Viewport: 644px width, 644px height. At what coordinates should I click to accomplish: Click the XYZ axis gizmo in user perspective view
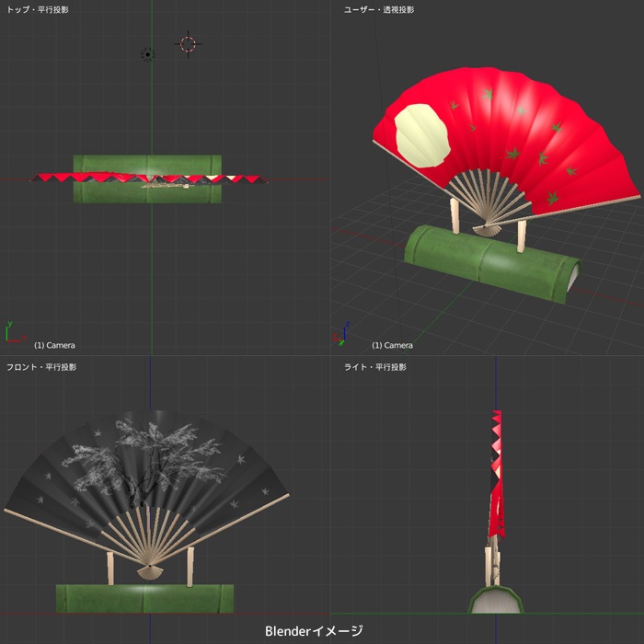[x=341, y=333]
